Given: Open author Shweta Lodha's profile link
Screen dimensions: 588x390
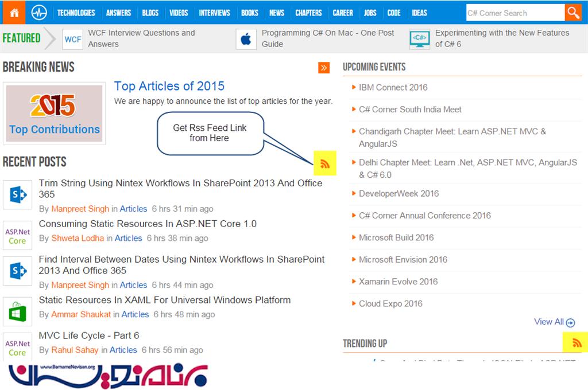Looking at the screenshot, I should point(78,238).
